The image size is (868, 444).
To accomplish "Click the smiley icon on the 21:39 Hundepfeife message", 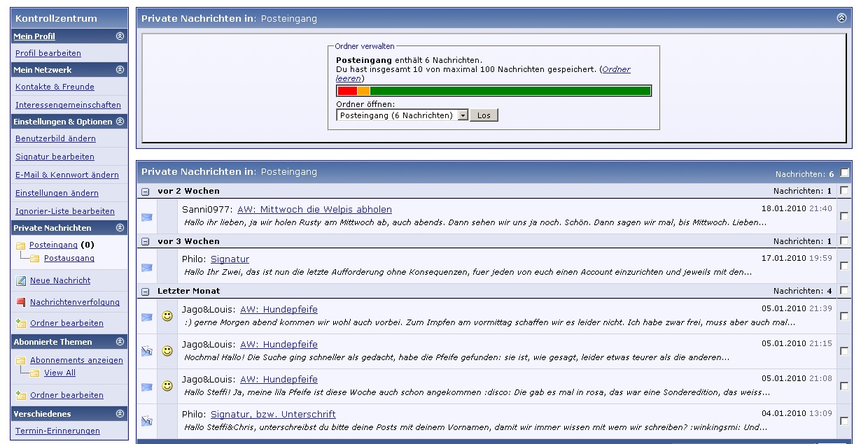I will click(167, 317).
